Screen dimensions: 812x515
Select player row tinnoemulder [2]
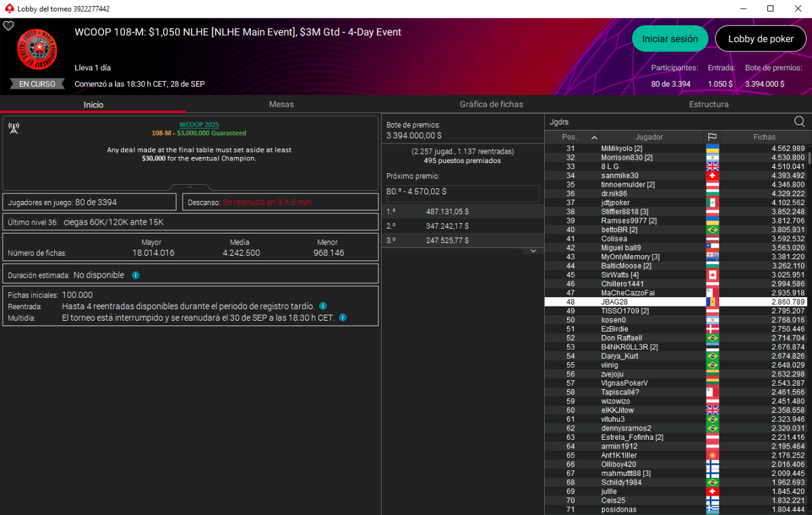[677, 185]
